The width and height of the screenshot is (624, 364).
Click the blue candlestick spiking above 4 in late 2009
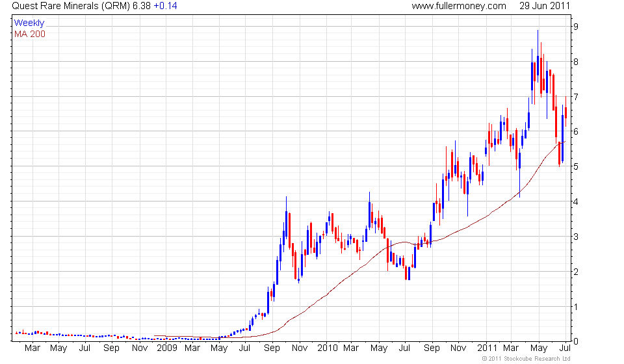[x=286, y=217]
